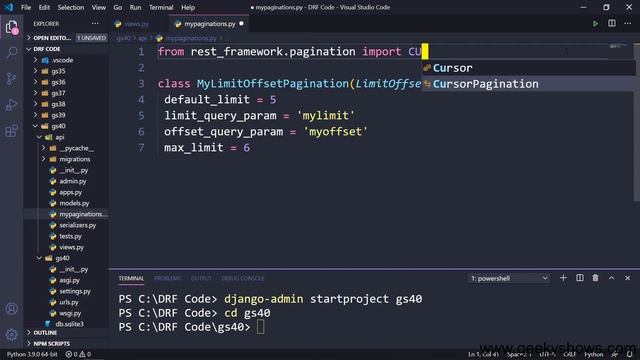Open the View menu
Image resolution: width=640 pixels, height=360 pixels.
click(99, 7)
